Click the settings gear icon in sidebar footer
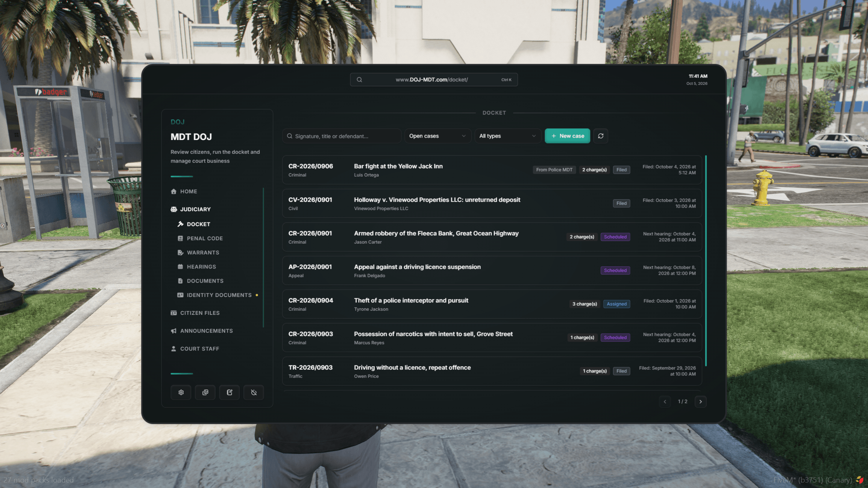Image resolution: width=868 pixels, height=488 pixels. coord(181,392)
